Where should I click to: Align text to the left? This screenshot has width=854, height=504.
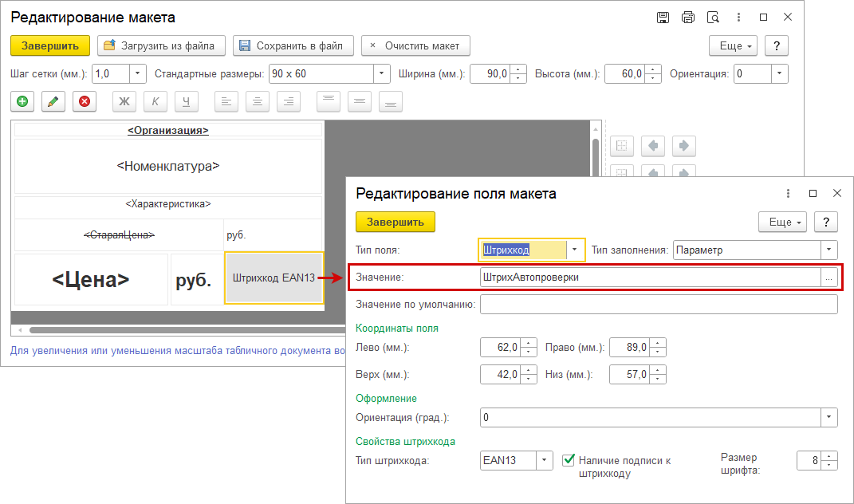click(226, 101)
